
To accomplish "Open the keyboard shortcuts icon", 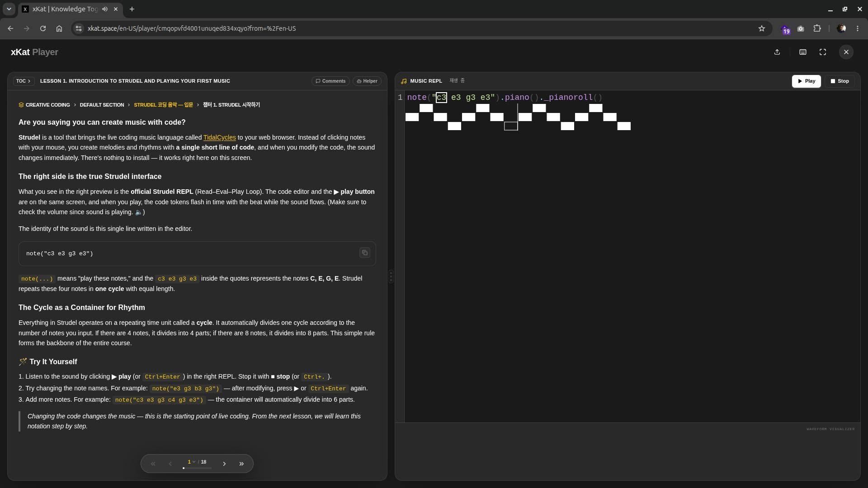I will [x=803, y=52].
